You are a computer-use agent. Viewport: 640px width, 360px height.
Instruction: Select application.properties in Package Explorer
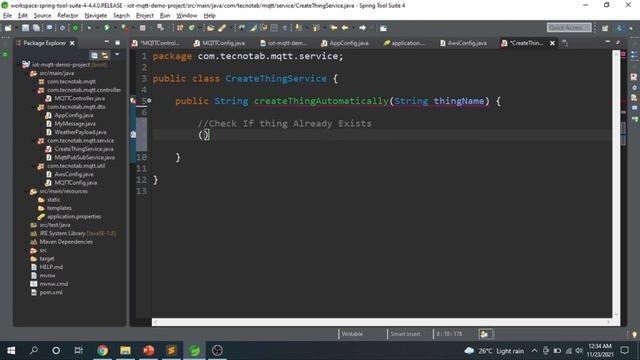pos(74,217)
